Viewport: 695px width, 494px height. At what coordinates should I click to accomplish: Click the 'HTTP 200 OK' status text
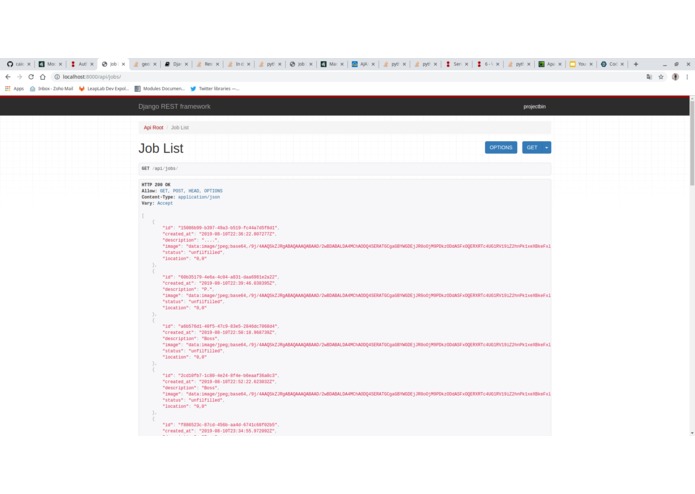tap(156, 184)
